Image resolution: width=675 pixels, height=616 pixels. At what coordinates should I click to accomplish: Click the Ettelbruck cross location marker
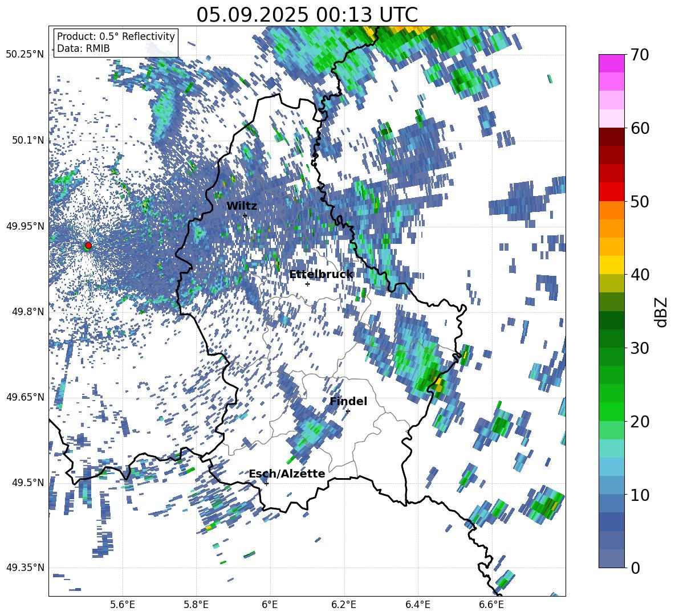[307, 284]
